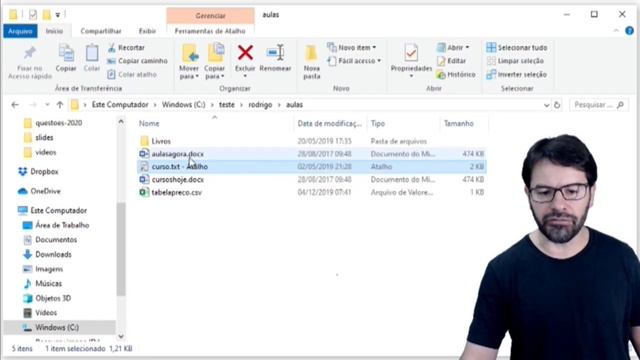Screen dimensions: 640x360
Task: Open the Abrir dropdown
Action: [453, 48]
